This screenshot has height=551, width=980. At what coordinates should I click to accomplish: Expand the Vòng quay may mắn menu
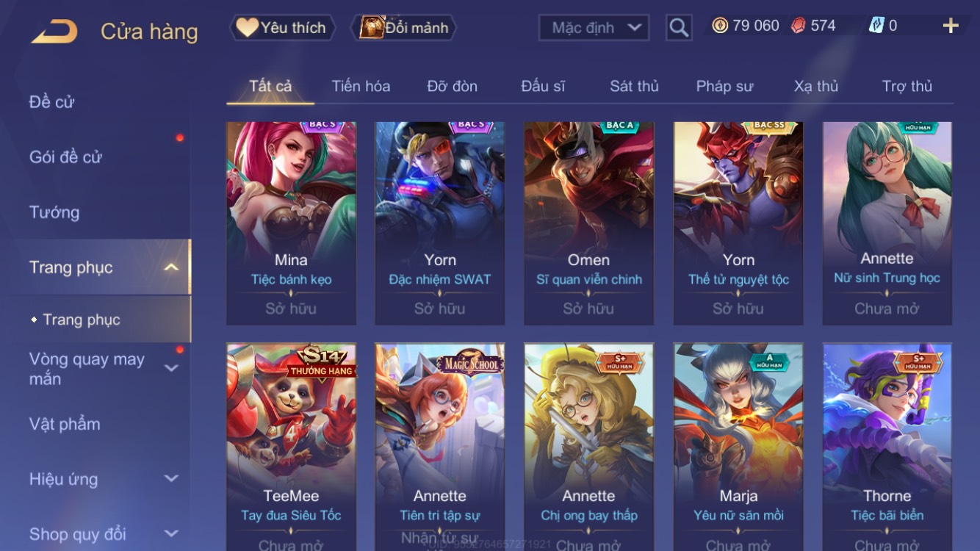(171, 368)
